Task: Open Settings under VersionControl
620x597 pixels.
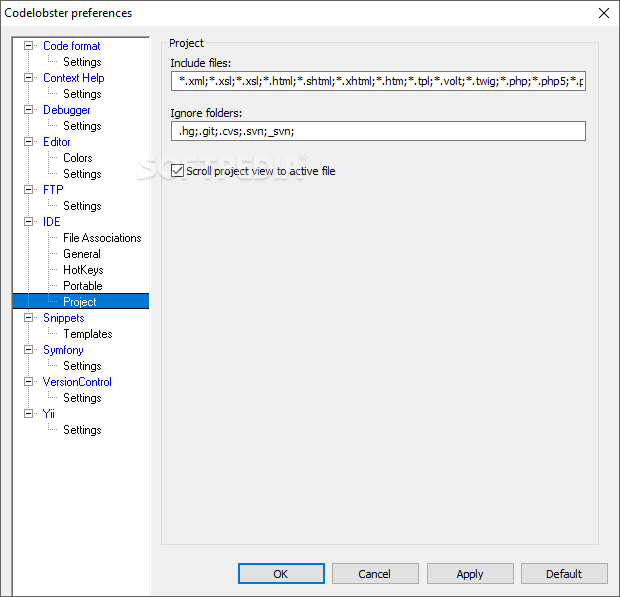Action: coord(82,398)
